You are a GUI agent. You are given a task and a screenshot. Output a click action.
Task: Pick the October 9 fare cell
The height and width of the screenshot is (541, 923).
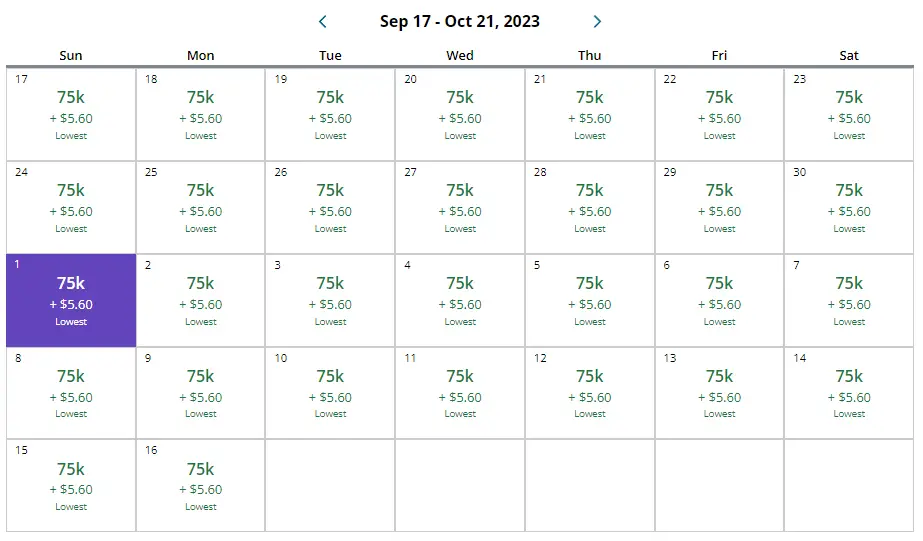pos(200,394)
